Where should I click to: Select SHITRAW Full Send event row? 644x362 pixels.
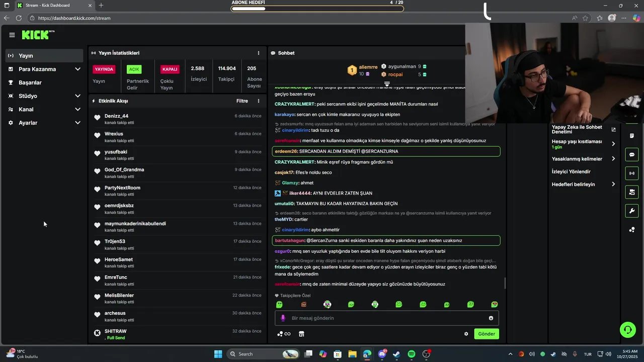click(x=178, y=334)
